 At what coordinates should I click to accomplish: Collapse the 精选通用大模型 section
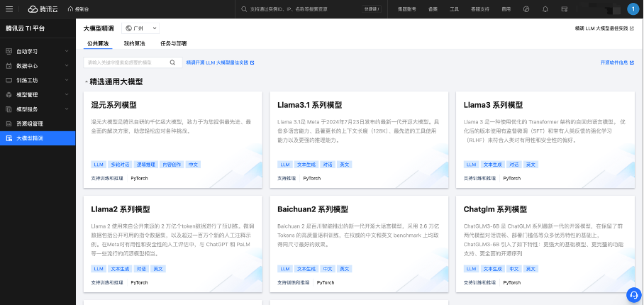pyautogui.click(x=87, y=82)
